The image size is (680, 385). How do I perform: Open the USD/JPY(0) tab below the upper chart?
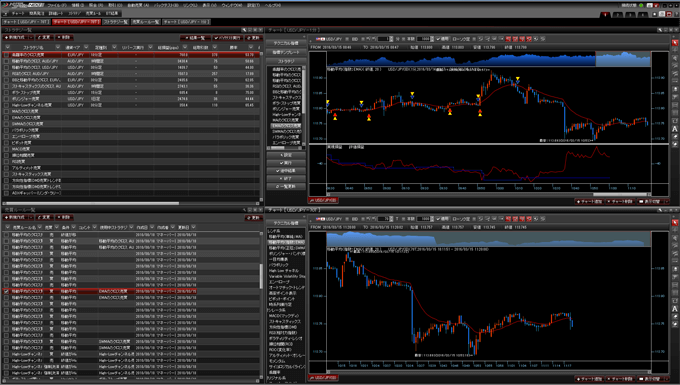click(x=323, y=200)
